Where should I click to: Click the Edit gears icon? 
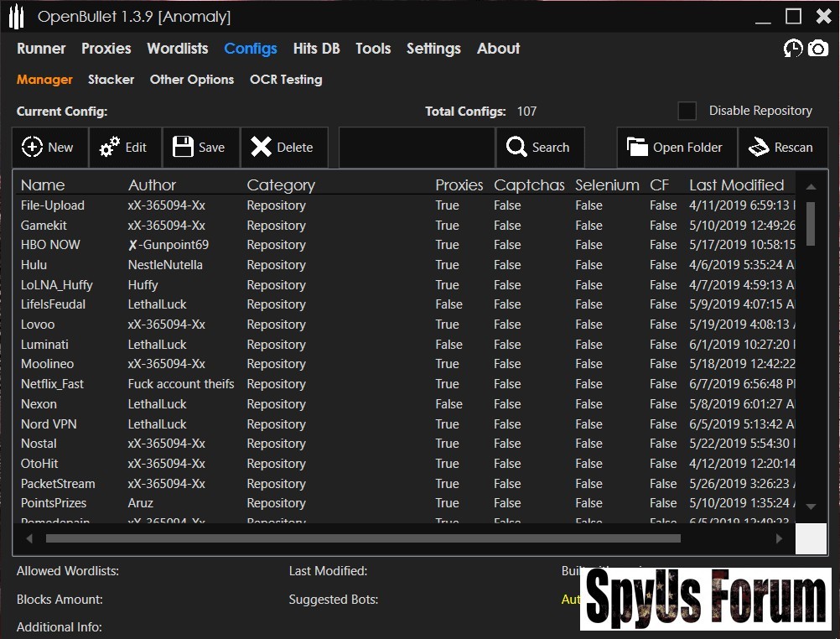coord(109,148)
